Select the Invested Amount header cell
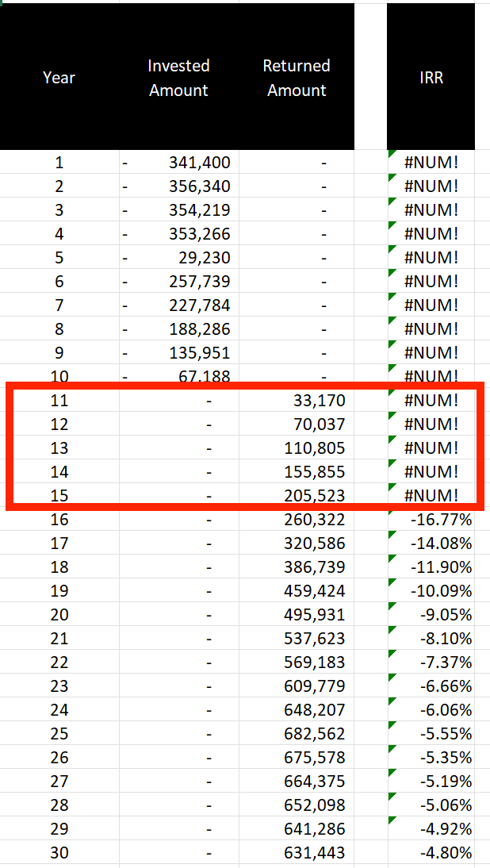 tap(178, 77)
